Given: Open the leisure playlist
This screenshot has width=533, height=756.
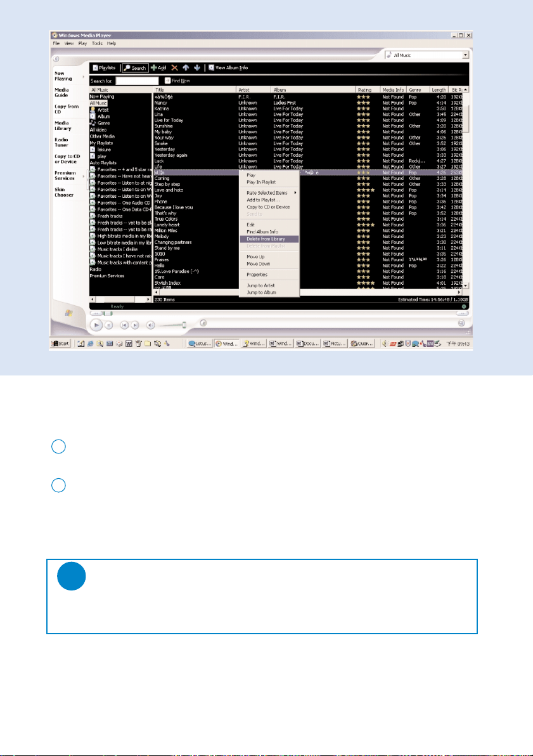Looking at the screenshot, I should coord(101,150).
